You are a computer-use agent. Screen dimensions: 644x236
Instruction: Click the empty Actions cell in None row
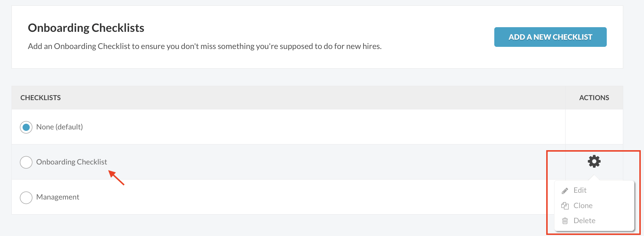pyautogui.click(x=594, y=127)
